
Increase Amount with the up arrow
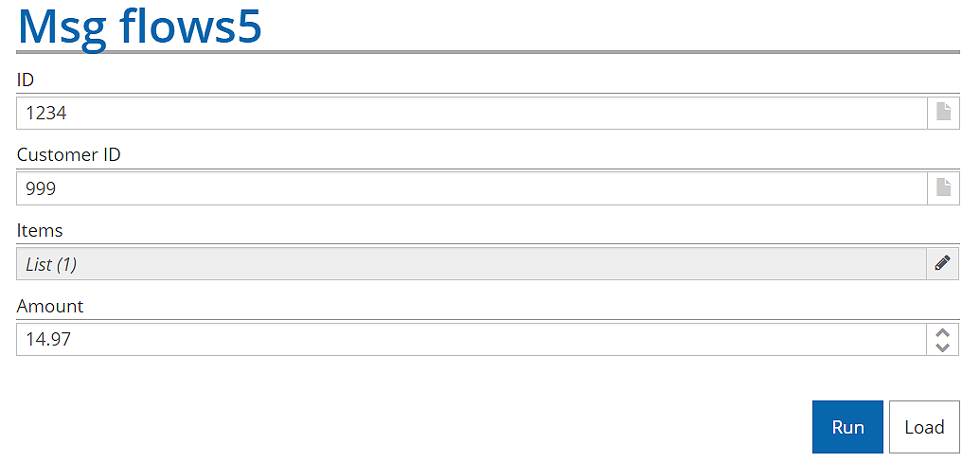(x=942, y=333)
